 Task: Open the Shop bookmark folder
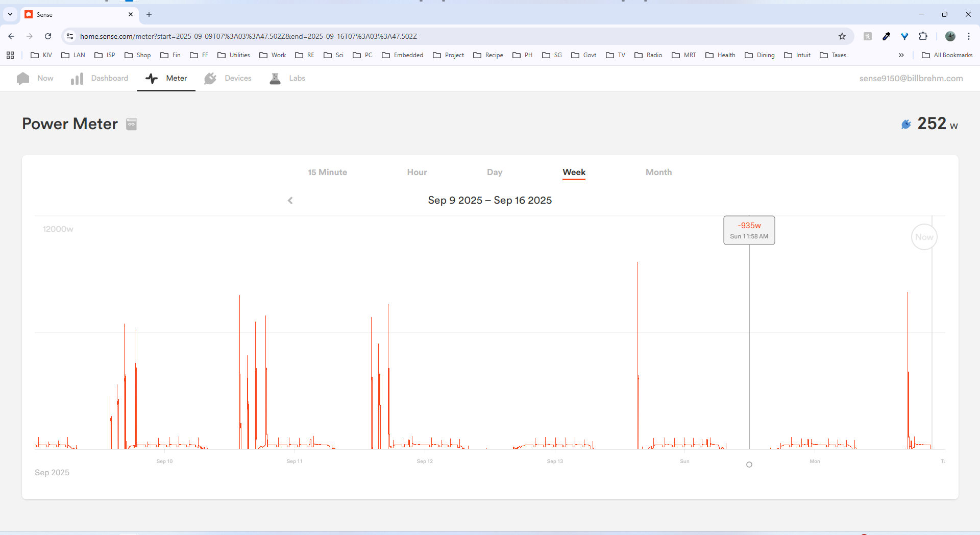point(138,55)
